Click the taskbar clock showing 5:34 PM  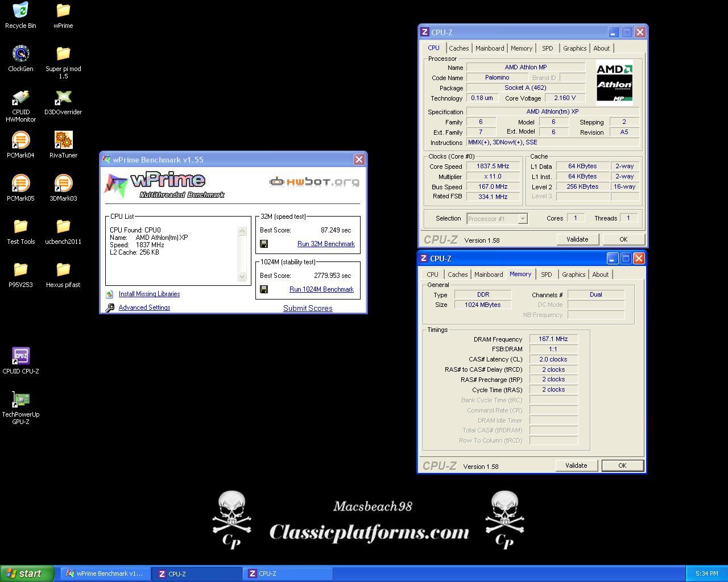point(706,573)
